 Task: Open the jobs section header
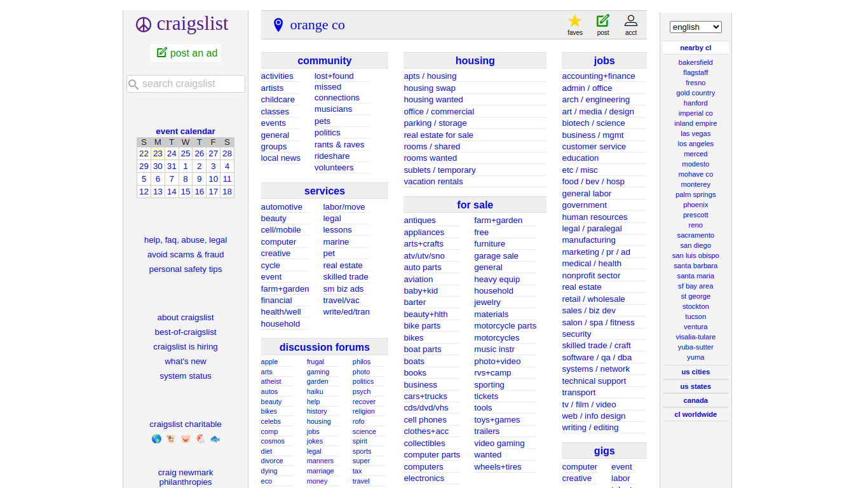(x=604, y=60)
